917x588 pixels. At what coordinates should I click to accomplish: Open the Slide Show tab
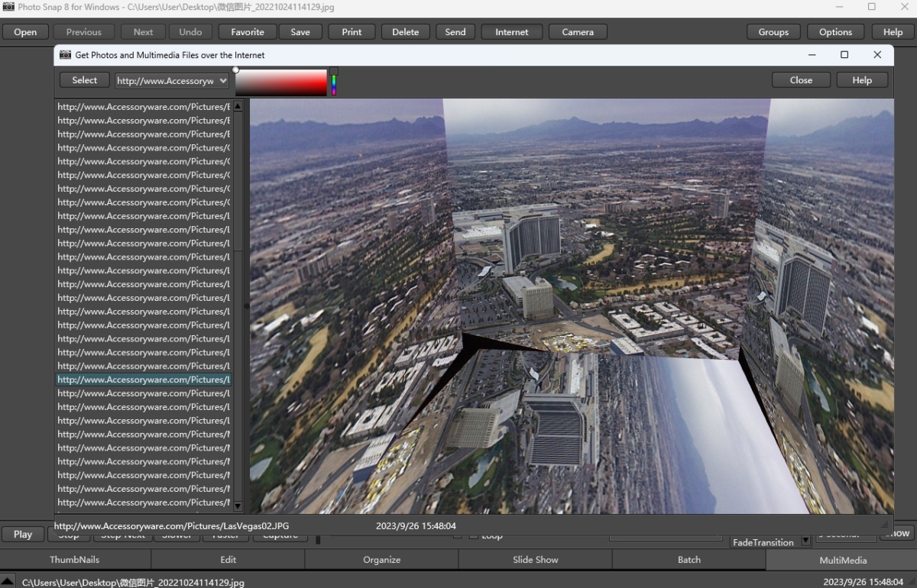pyautogui.click(x=535, y=560)
